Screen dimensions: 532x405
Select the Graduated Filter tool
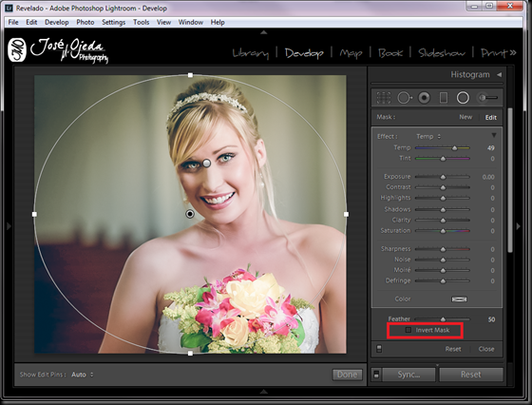(x=444, y=98)
